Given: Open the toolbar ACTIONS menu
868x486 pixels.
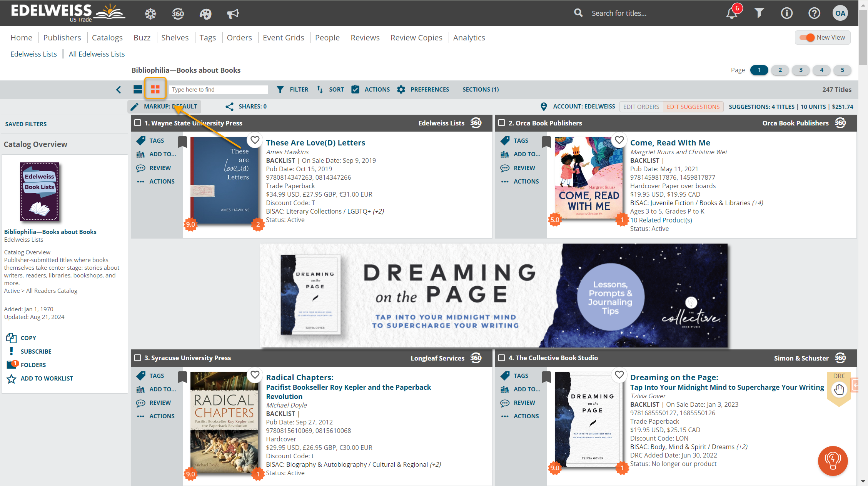Looking at the screenshot, I should click(x=371, y=90).
